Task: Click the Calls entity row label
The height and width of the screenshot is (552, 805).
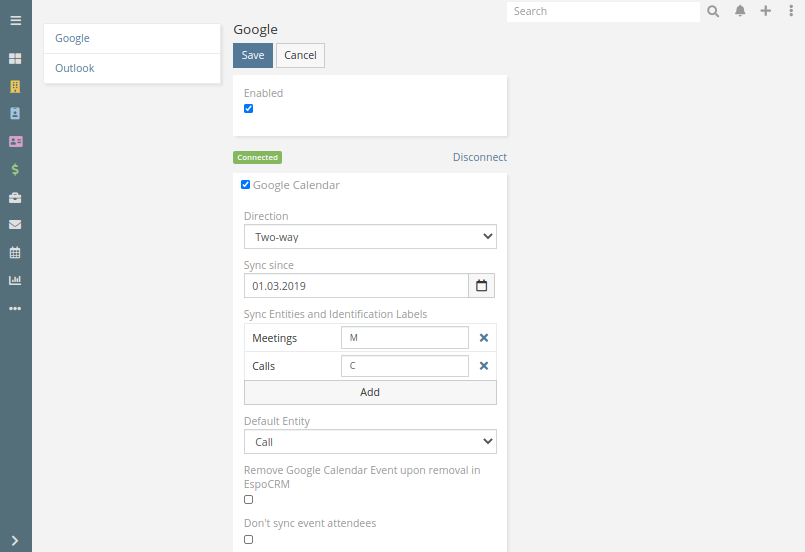Action: point(263,366)
